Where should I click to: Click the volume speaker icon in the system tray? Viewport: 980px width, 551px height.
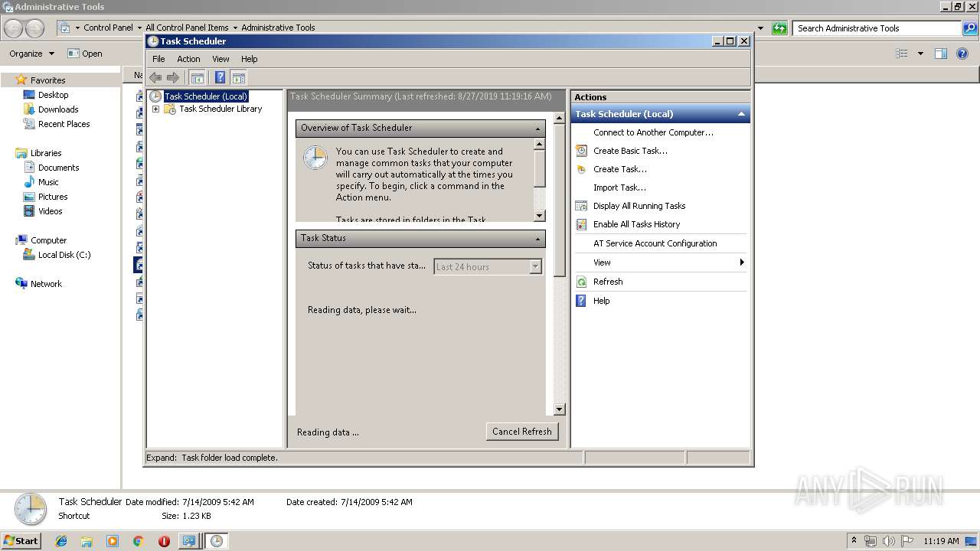pos(889,541)
